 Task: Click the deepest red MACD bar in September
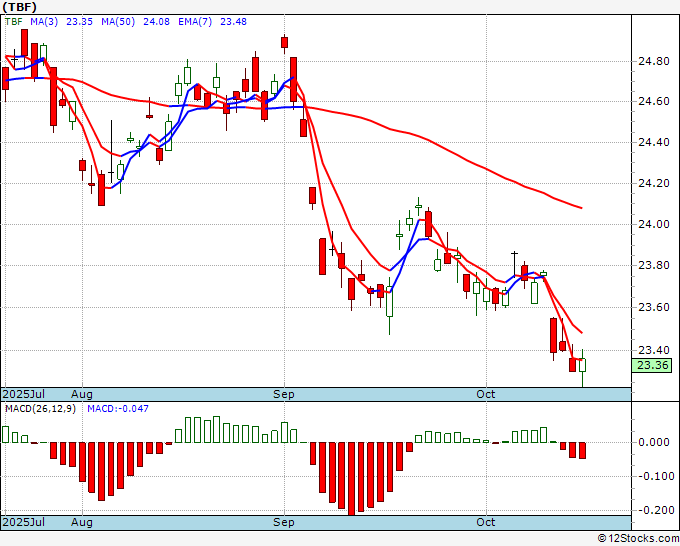click(x=351, y=479)
